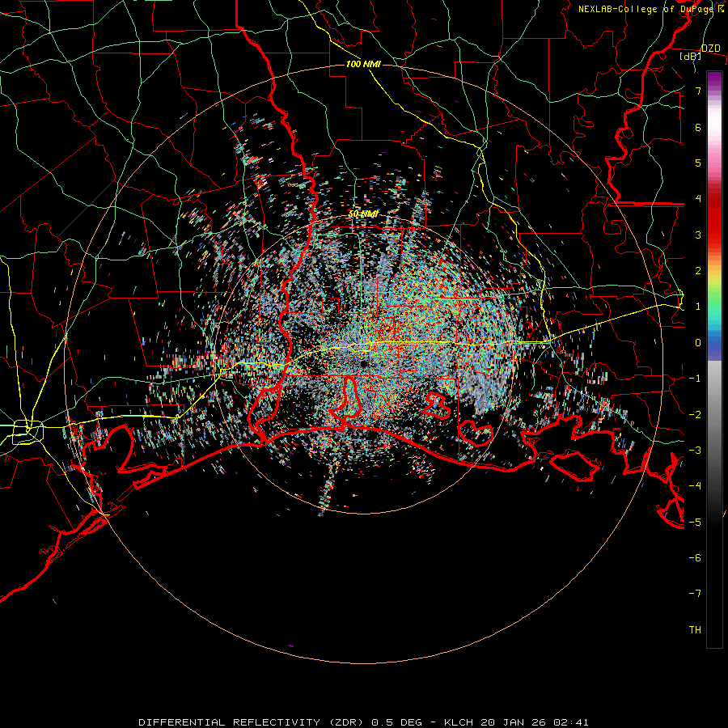Click the -5 value on color scale
The image size is (728, 728).
(695, 522)
